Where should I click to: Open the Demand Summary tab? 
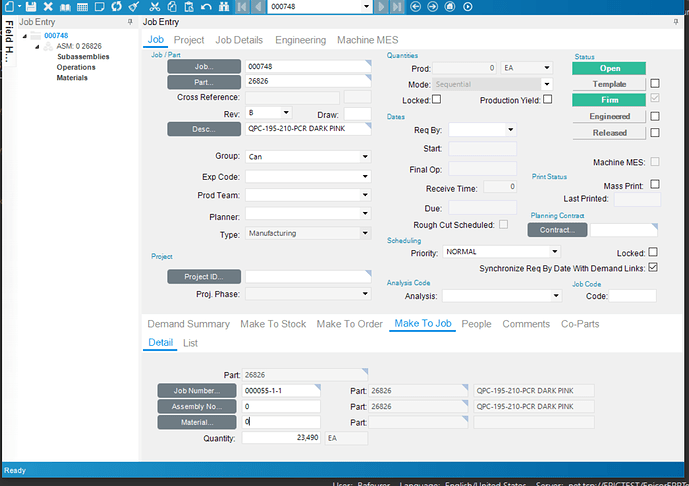[189, 324]
